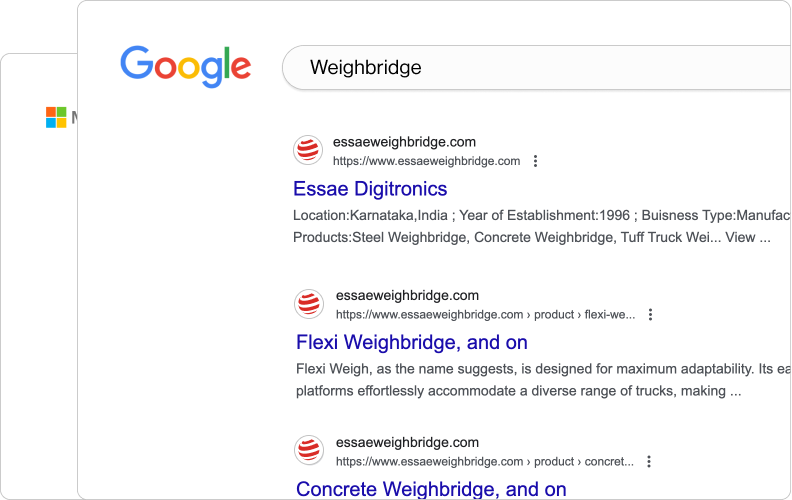Click the Essae favicon beside the first result
Viewport: 792px width, 500px height.
(x=308, y=150)
